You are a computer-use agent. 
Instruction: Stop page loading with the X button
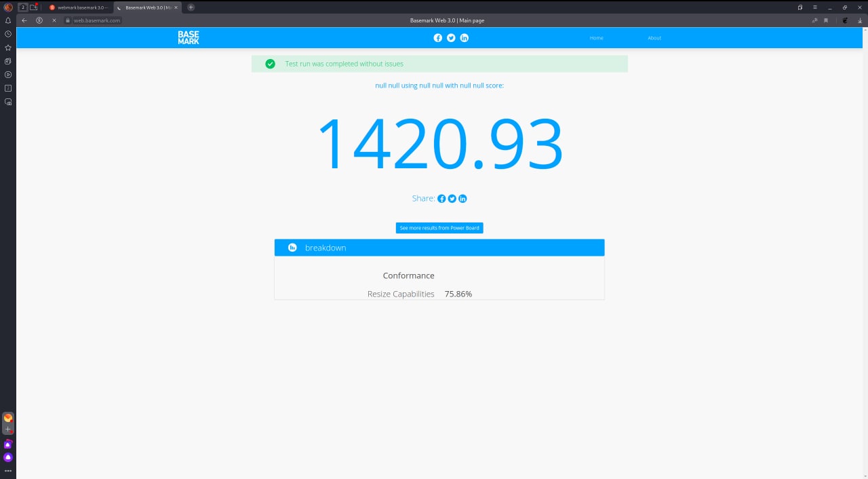point(54,20)
